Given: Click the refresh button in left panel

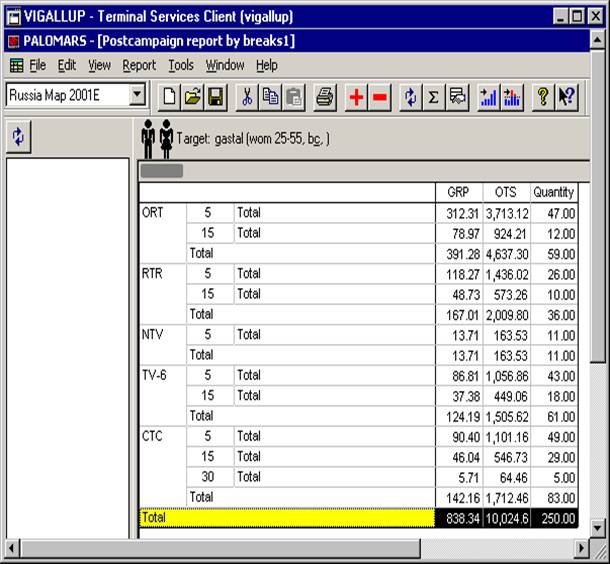Looking at the screenshot, I should [19, 137].
